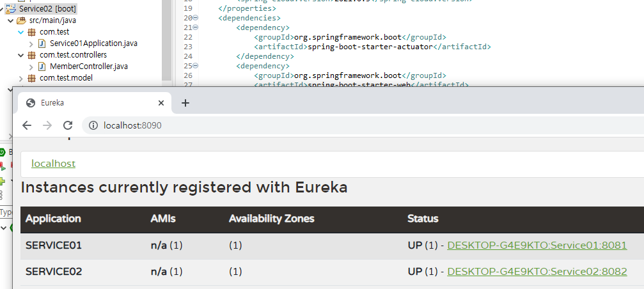View site information icon in address bar

click(x=93, y=125)
